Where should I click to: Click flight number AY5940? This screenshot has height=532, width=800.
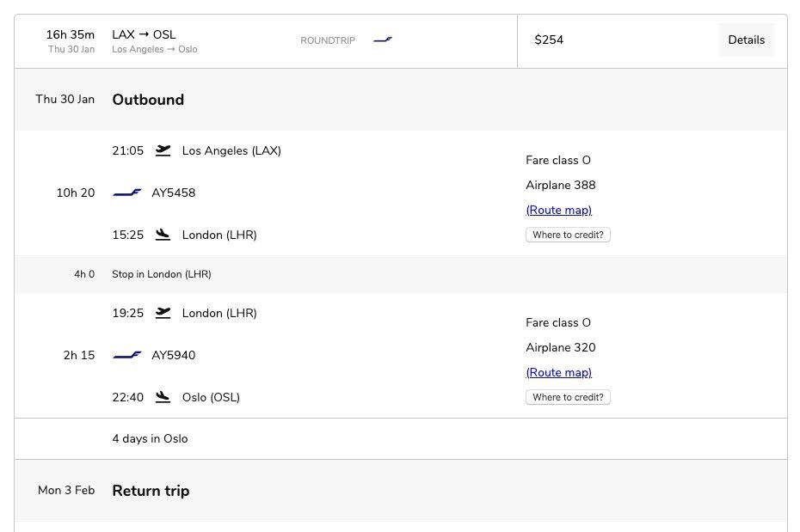point(174,356)
